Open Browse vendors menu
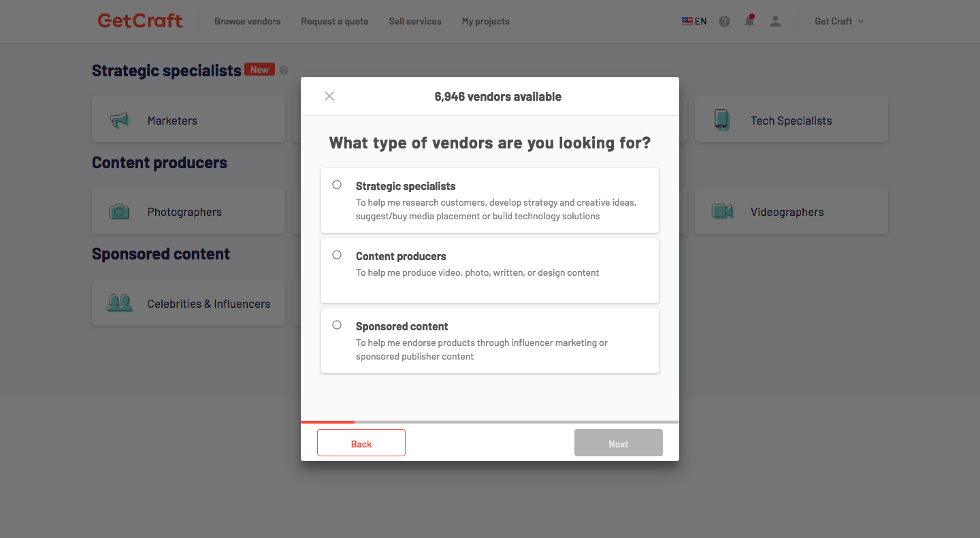 [247, 21]
